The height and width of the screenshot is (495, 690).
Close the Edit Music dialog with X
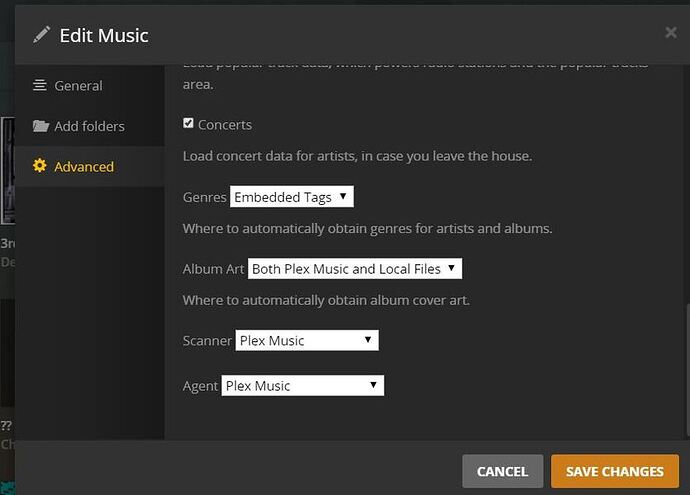(x=670, y=33)
